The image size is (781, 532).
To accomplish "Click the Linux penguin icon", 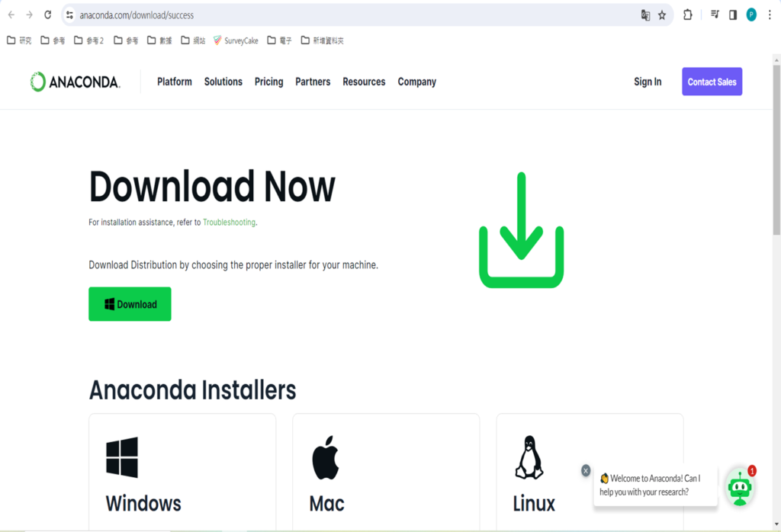I will click(529, 457).
